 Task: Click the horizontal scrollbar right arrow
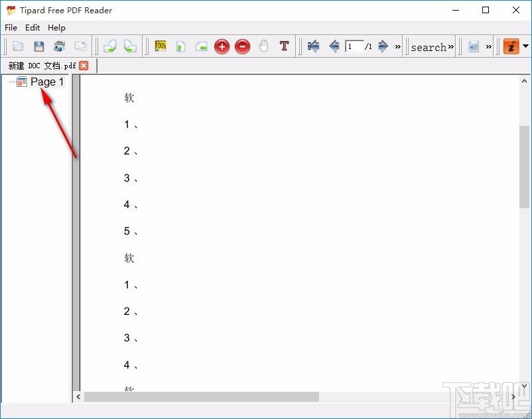[x=513, y=396]
